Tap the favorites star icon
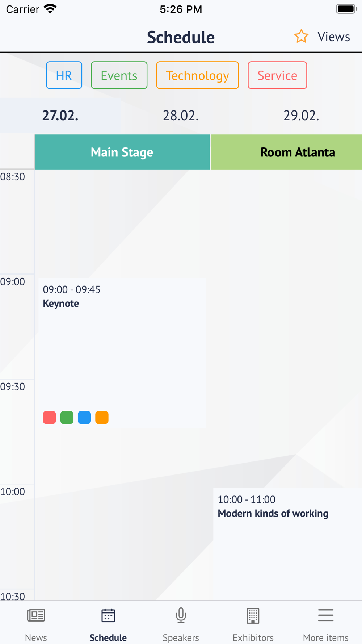Viewport: 362px width, 644px height. pos(301,37)
